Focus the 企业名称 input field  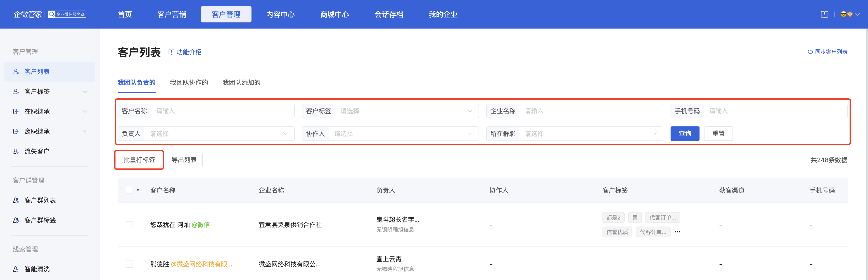[574, 111]
